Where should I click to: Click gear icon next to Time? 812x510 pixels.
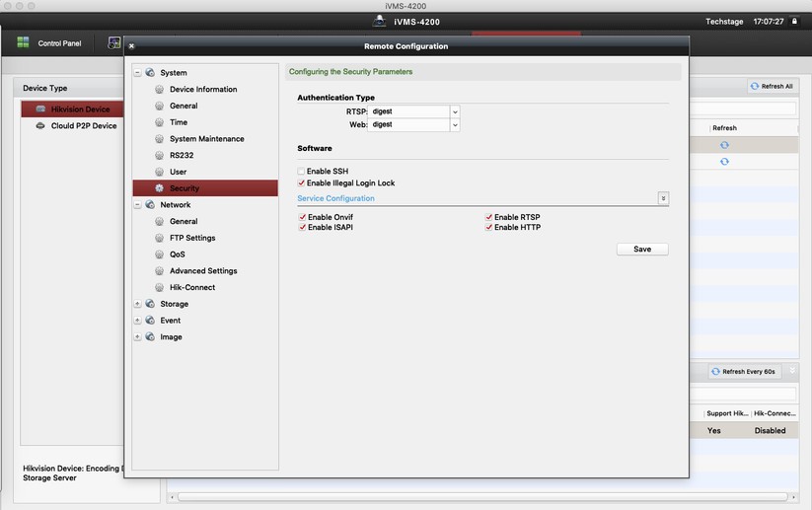click(x=160, y=122)
